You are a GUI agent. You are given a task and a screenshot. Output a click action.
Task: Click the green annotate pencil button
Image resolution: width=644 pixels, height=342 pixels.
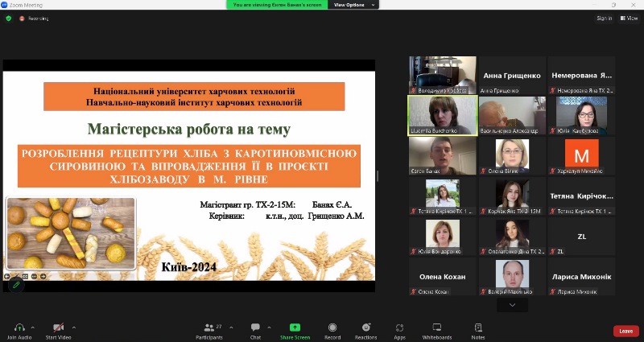click(x=16, y=285)
